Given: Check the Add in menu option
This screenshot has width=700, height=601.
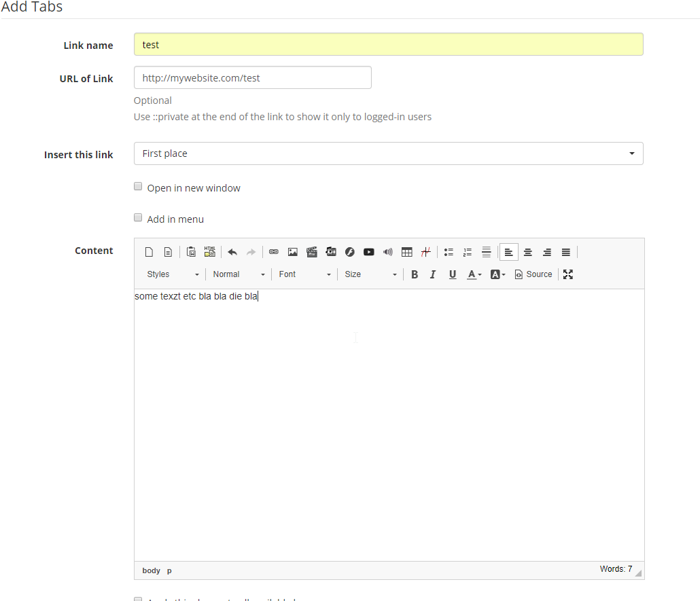Looking at the screenshot, I should (x=138, y=217).
